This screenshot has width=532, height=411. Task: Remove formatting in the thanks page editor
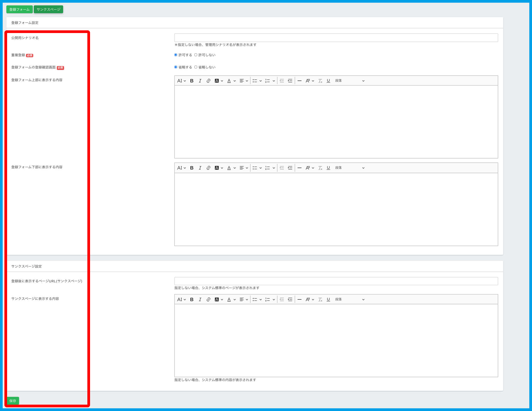pos(320,299)
